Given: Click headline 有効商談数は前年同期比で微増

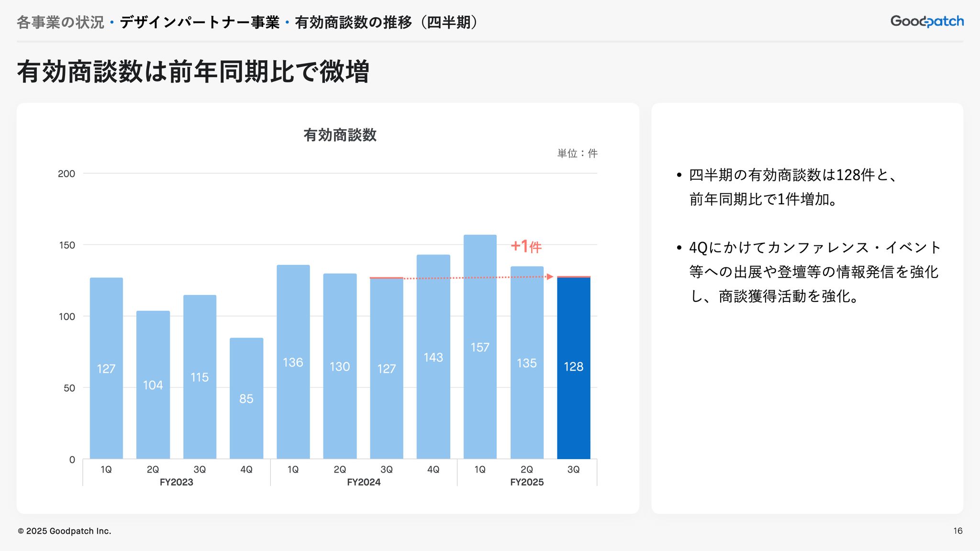Looking at the screenshot, I should [193, 72].
